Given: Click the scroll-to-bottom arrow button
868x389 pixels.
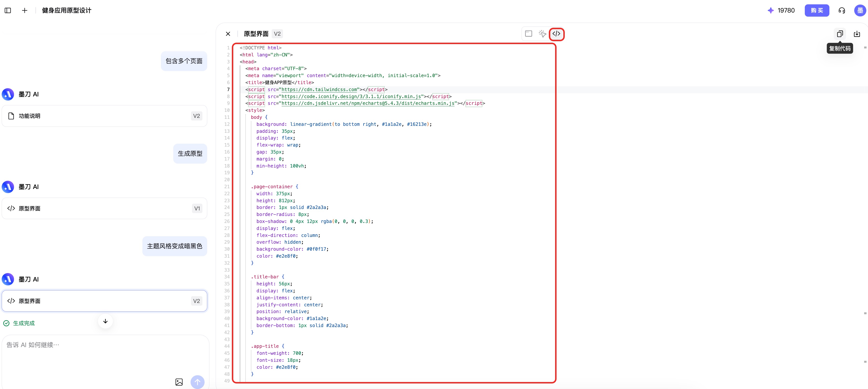Looking at the screenshot, I should pyautogui.click(x=105, y=321).
